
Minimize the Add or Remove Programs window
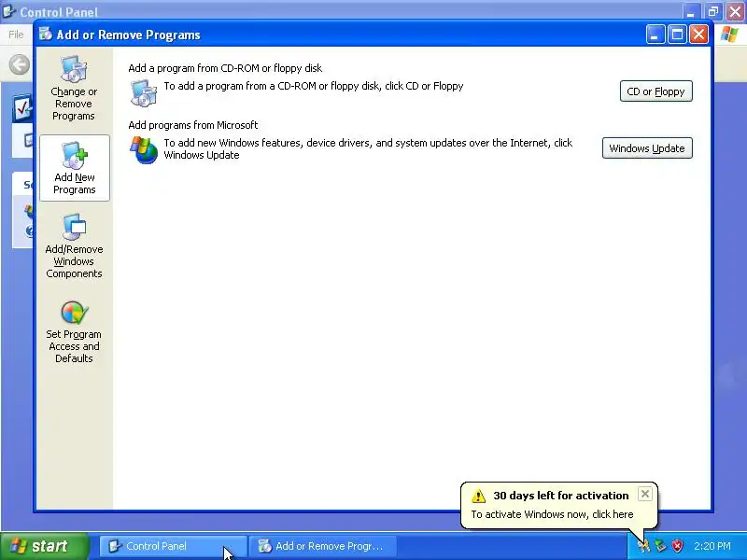[x=655, y=35]
